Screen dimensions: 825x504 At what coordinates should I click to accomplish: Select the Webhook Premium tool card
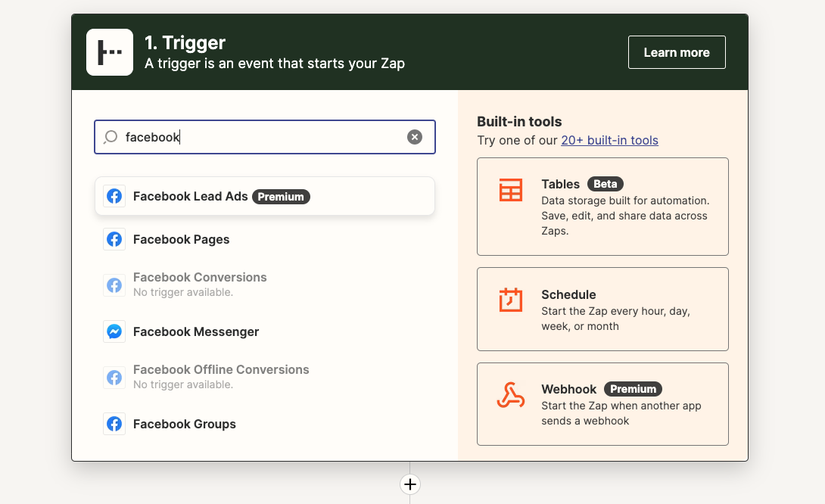point(602,404)
